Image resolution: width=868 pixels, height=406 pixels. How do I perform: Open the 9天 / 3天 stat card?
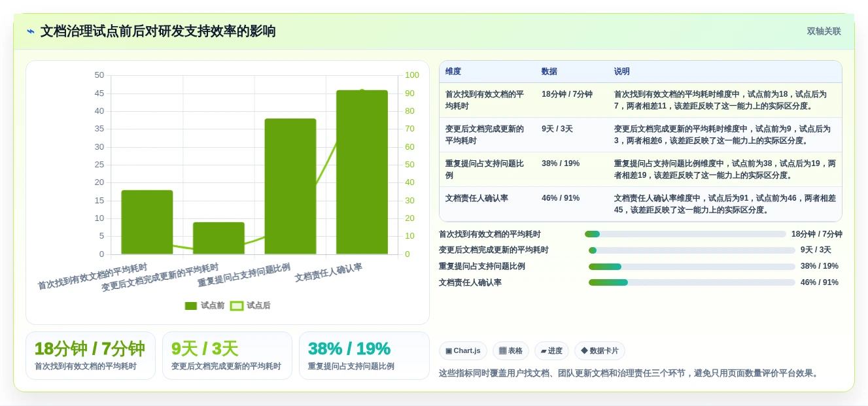(x=227, y=356)
